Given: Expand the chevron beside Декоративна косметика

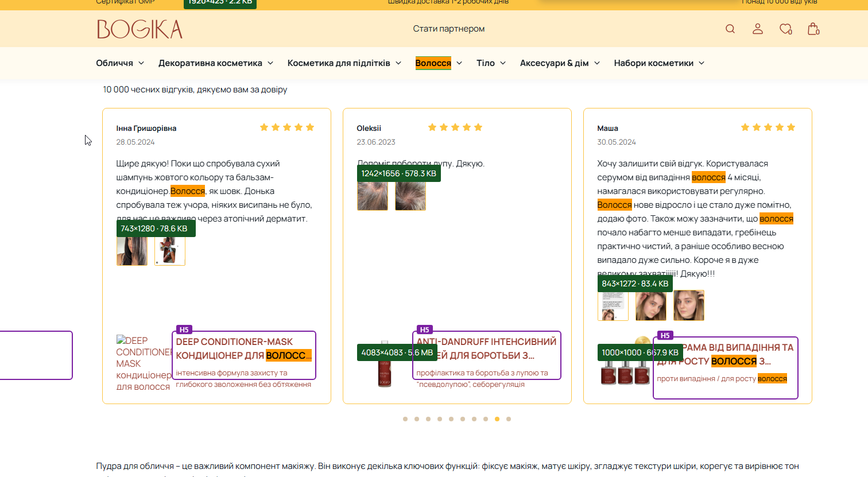Looking at the screenshot, I should tap(270, 63).
